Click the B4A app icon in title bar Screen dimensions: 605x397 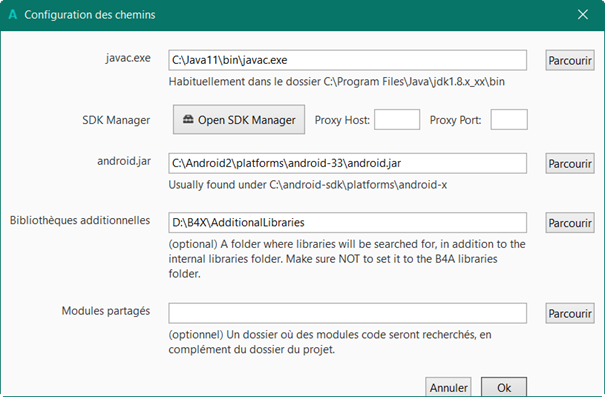pos(13,15)
